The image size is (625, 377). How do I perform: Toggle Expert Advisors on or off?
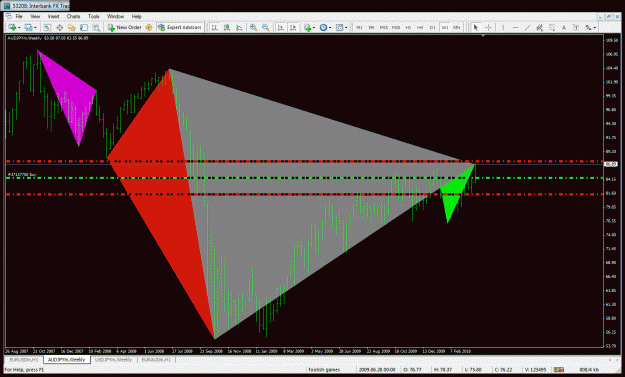pos(180,27)
